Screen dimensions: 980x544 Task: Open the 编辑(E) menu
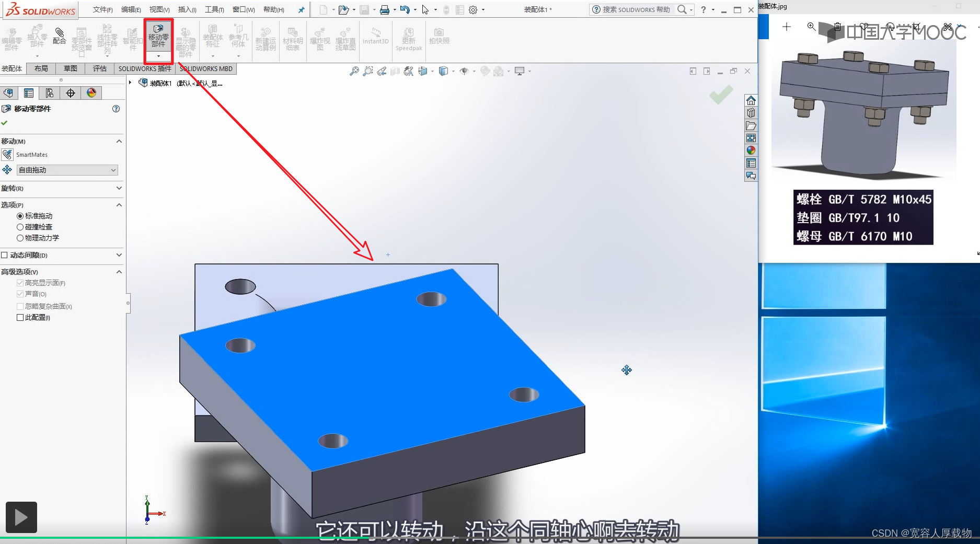coord(131,10)
